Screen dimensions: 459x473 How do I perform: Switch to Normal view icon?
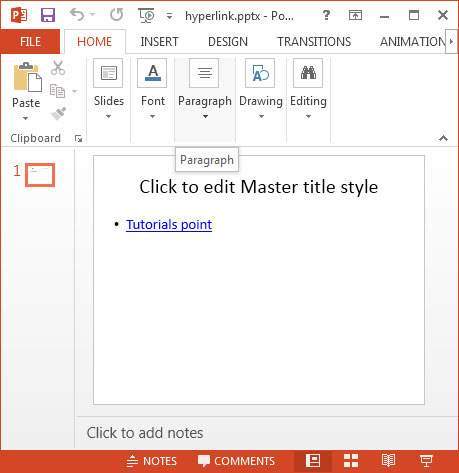click(313, 461)
